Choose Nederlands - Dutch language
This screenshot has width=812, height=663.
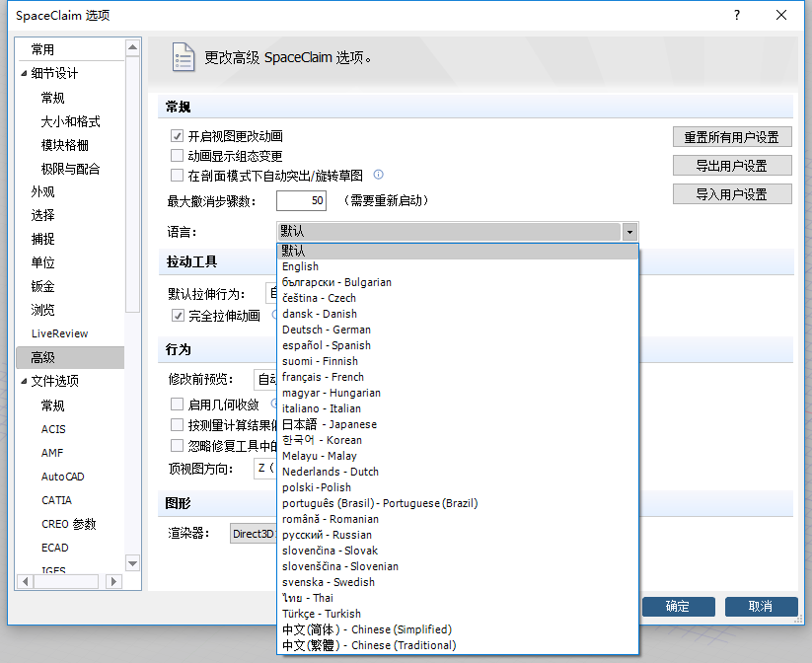[x=458, y=472]
